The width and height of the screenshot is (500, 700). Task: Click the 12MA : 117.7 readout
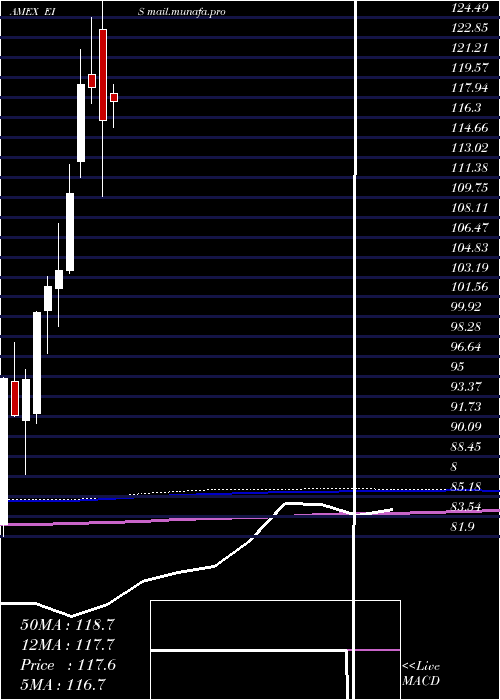pos(68,645)
